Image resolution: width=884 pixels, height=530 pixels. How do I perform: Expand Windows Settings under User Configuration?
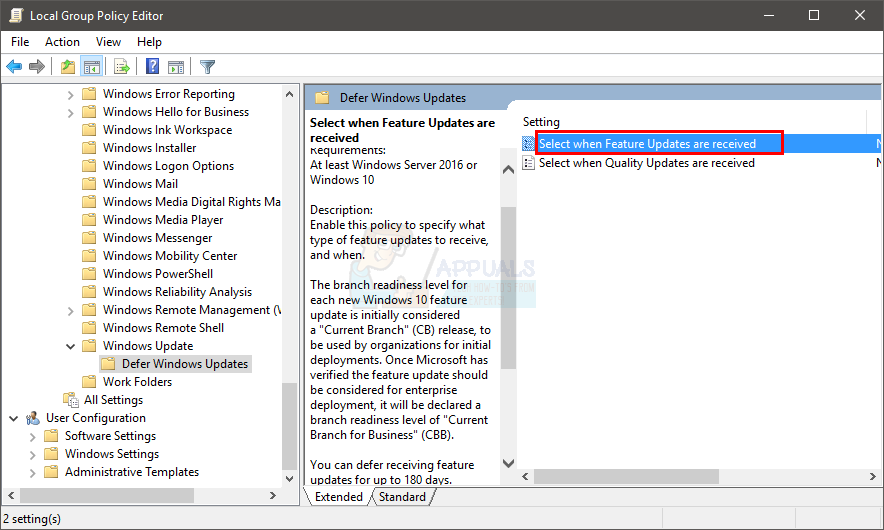(32, 455)
